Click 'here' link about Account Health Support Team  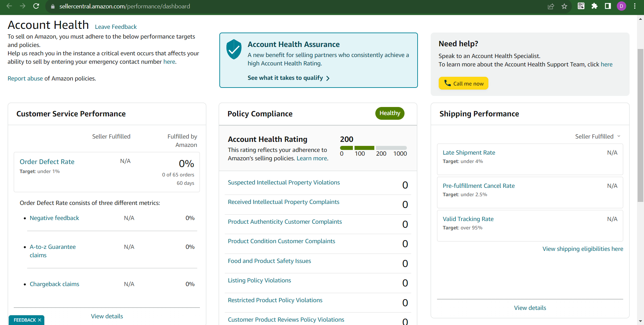pyautogui.click(x=606, y=64)
